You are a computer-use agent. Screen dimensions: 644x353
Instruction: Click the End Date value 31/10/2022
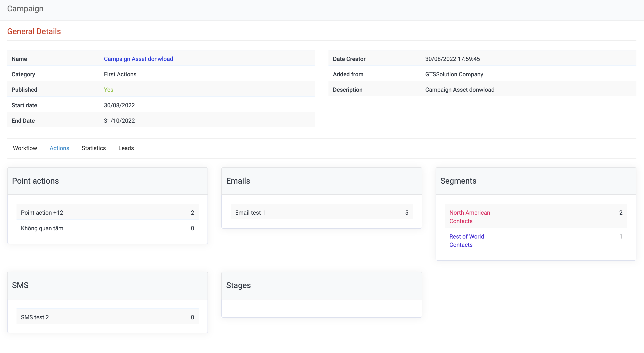[x=119, y=121]
